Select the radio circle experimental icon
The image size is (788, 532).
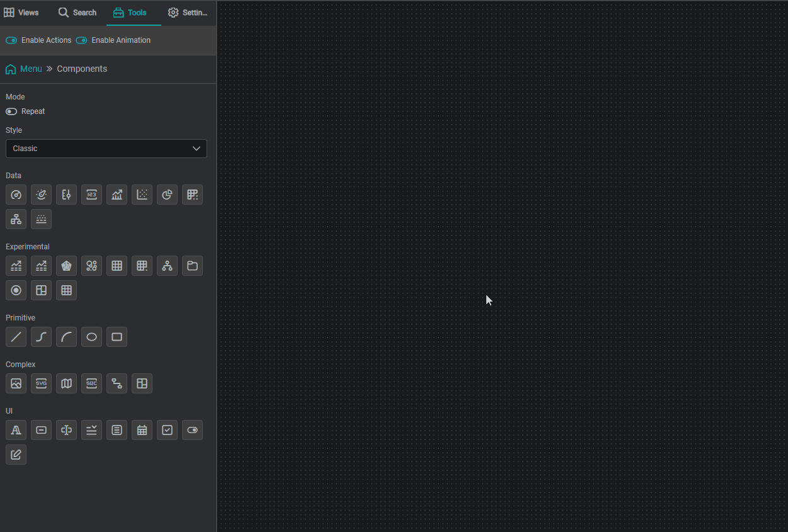(16, 290)
